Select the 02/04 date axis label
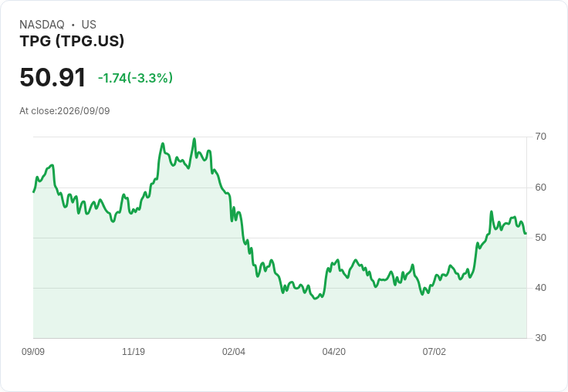 [x=234, y=351]
